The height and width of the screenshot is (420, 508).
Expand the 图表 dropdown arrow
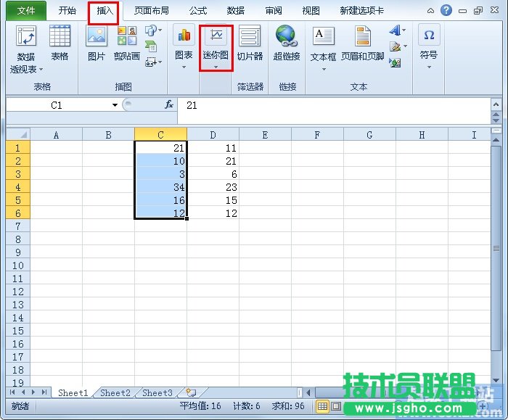(184, 67)
